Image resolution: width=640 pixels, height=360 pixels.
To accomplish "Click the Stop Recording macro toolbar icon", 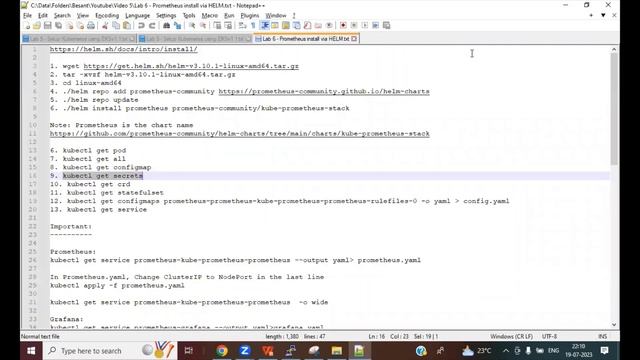I will (354, 26).
